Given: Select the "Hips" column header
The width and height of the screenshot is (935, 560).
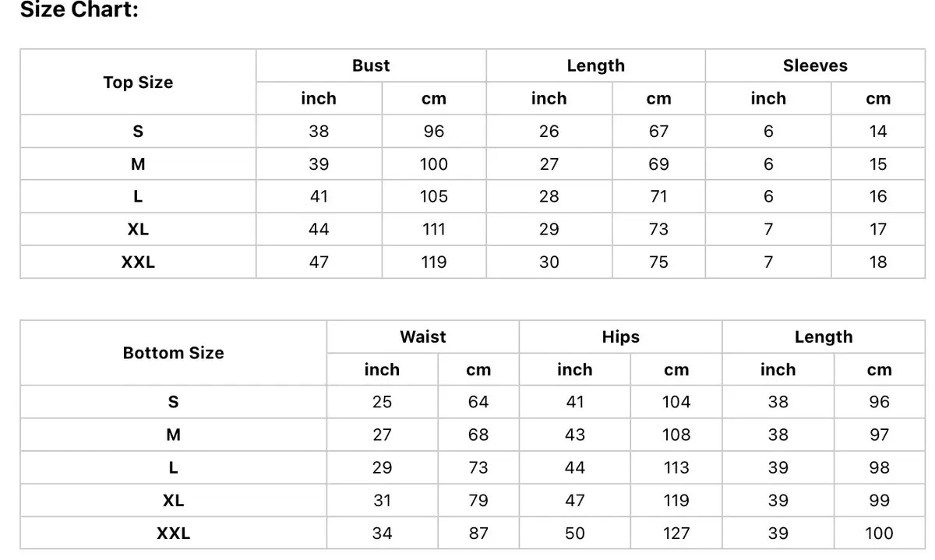Looking at the screenshot, I should click(x=620, y=337).
